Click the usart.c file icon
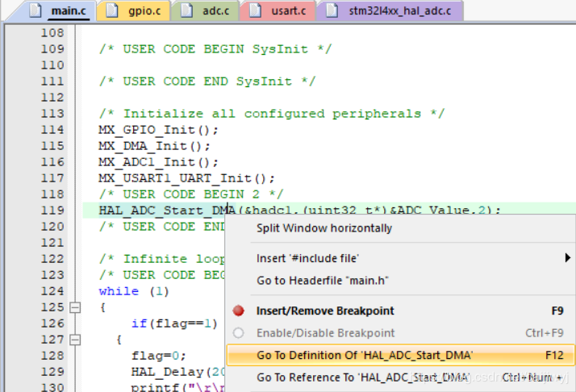The width and height of the screenshot is (576, 392). (255, 11)
